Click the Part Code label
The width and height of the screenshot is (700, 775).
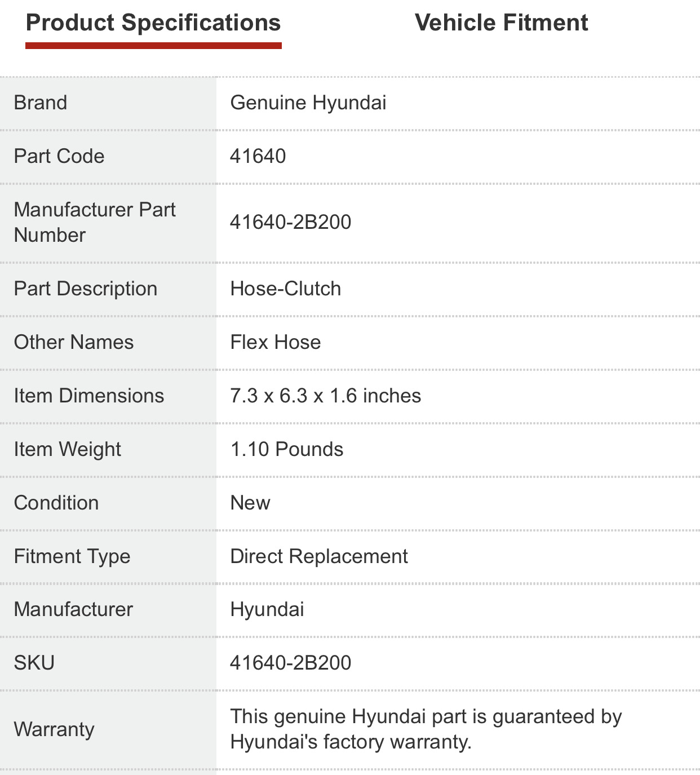pos(59,156)
